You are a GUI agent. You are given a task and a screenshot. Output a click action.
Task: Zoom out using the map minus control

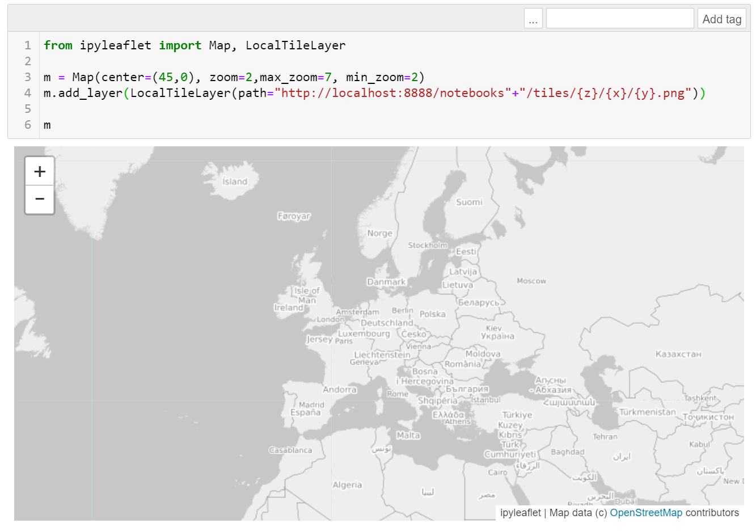(39, 199)
